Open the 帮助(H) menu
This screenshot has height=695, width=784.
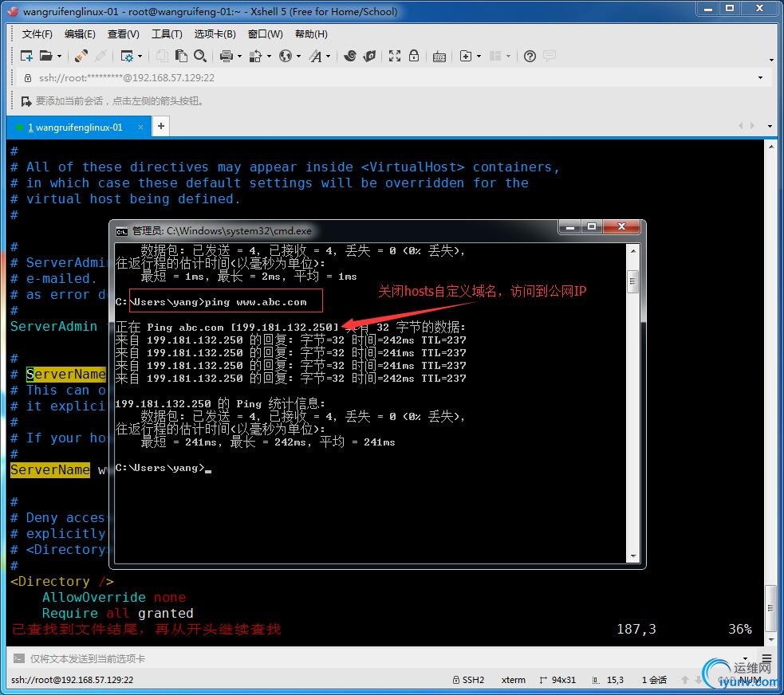click(x=312, y=34)
